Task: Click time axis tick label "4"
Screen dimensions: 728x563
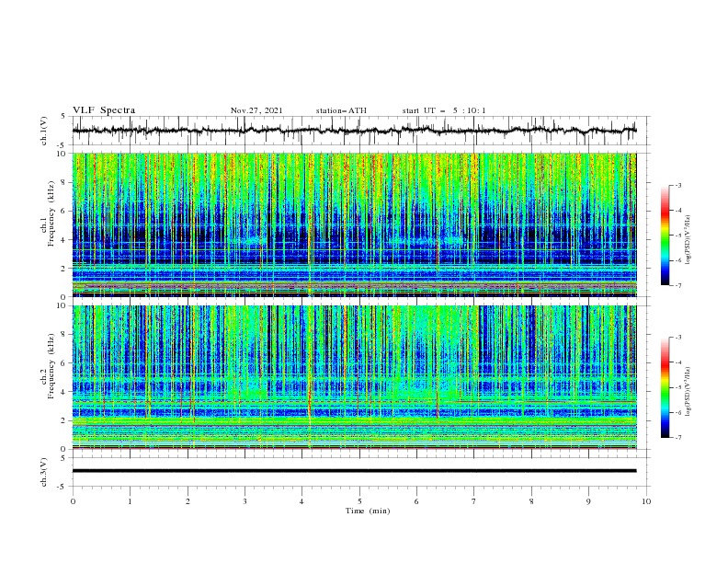Action: (x=301, y=501)
